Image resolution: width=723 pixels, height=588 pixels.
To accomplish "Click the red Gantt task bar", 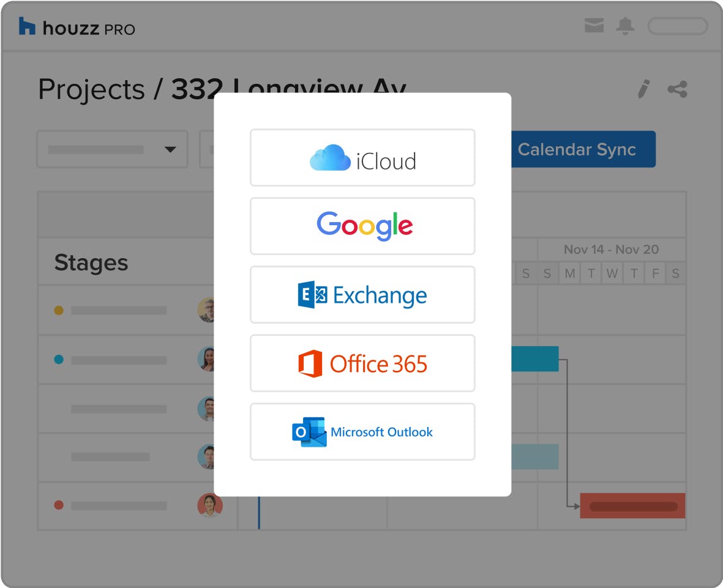I will [632, 505].
